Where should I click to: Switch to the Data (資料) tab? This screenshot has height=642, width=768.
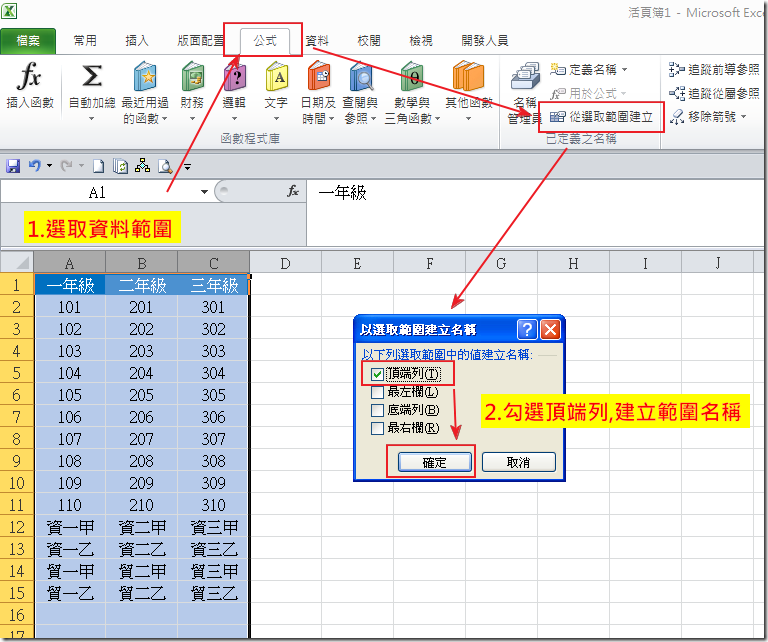[317, 41]
